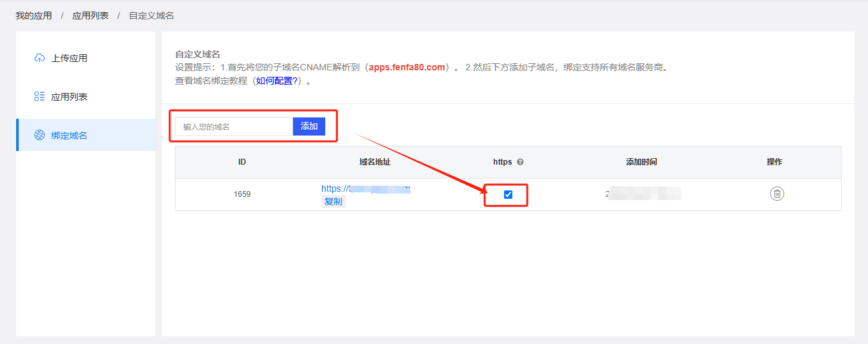The height and width of the screenshot is (344, 868).
Task: Delete domain row 1659 with trash icon
Action: (777, 194)
